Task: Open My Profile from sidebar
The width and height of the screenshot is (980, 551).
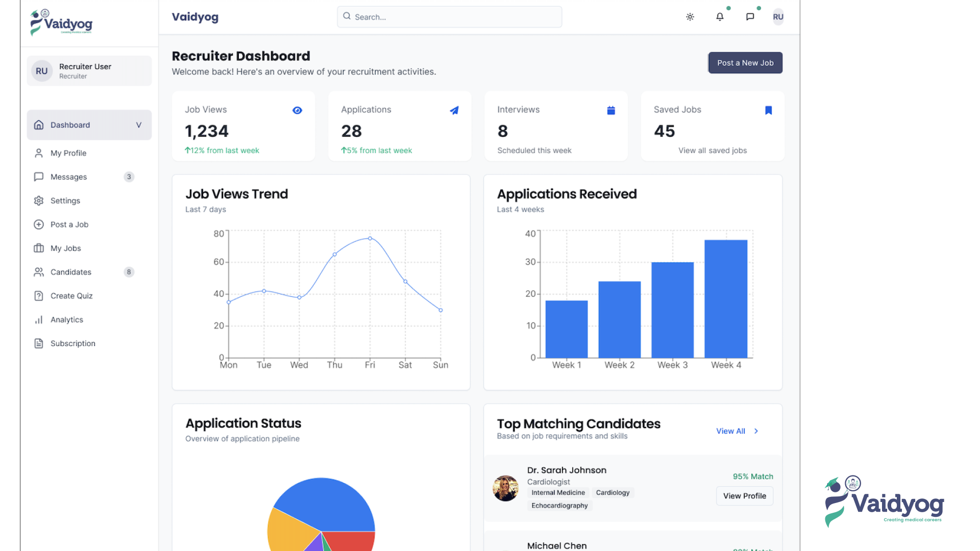Action: point(68,153)
